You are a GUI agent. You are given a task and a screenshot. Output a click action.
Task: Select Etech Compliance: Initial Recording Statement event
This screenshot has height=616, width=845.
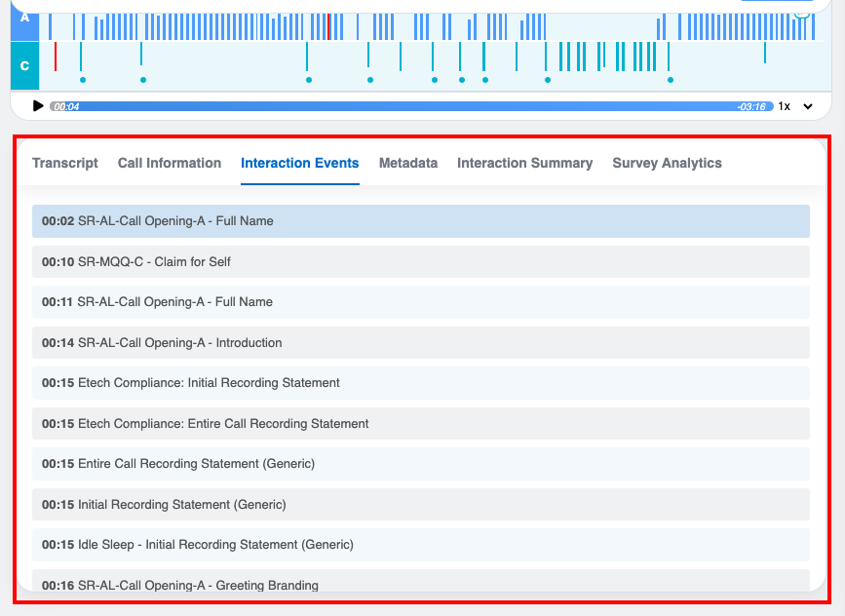click(420, 383)
